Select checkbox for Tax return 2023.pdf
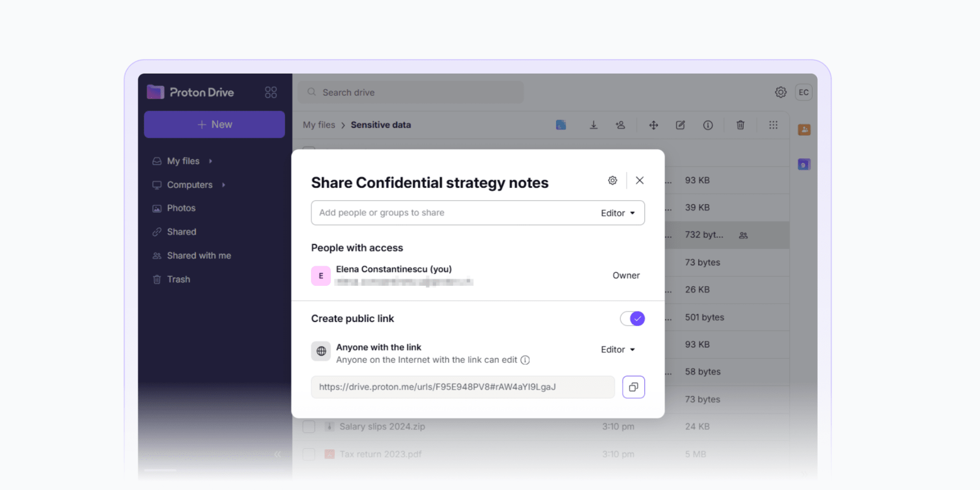Viewport: 980px width, 490px height. point(309,454)
